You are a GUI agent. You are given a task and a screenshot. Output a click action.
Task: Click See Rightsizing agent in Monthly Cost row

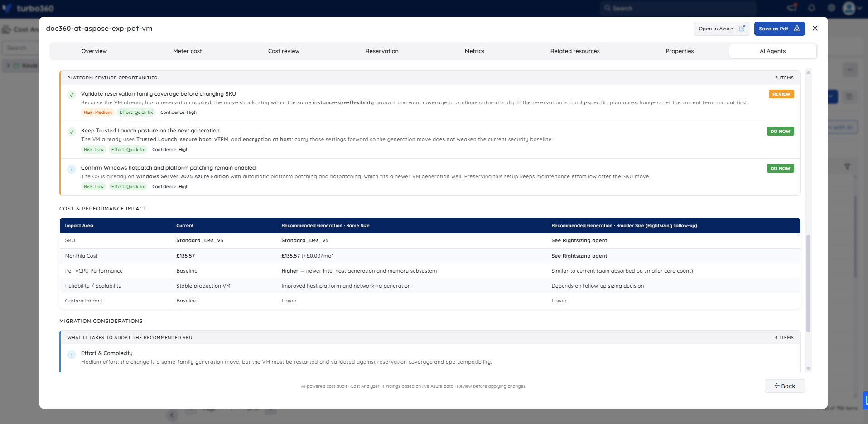coord(579,256)
